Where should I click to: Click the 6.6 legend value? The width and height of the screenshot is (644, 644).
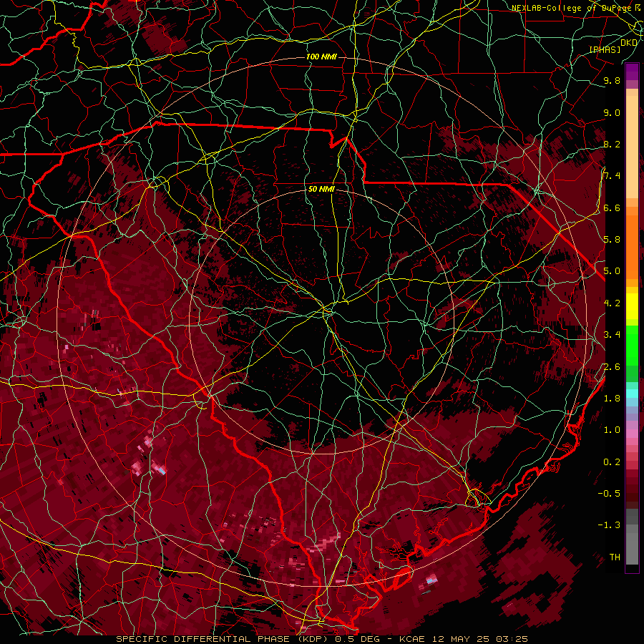point(612,208)
